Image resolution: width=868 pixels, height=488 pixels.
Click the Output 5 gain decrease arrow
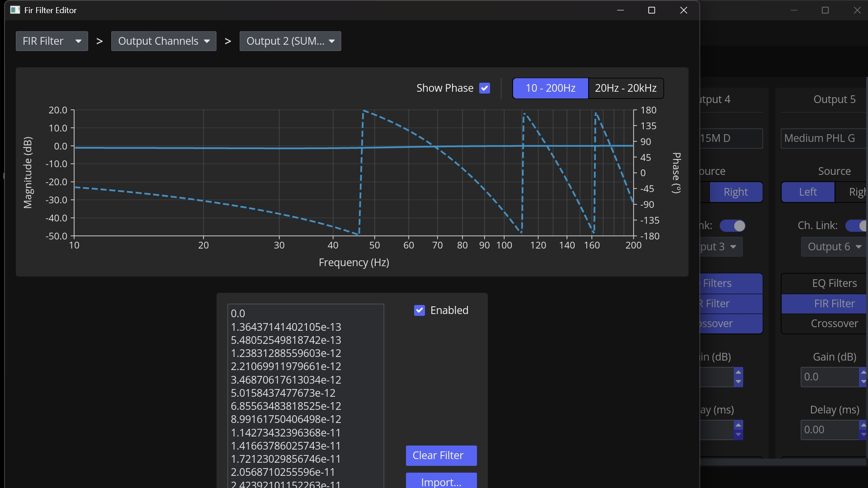click(863, 382)
